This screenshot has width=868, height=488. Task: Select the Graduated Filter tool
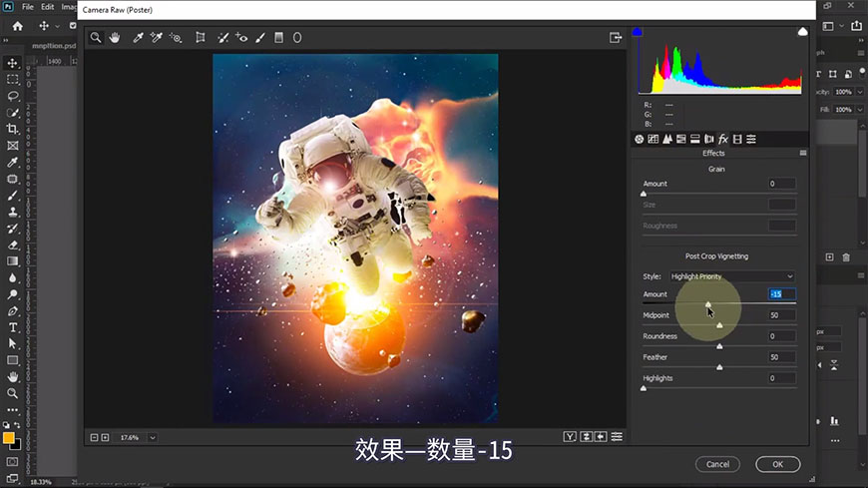coord(279,38)
